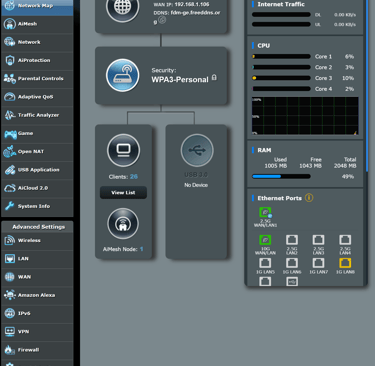Image resolution: width=375 pixels, height=366 pixels.
Task: Click the DDNS hostname link
Action: (195, 13)
